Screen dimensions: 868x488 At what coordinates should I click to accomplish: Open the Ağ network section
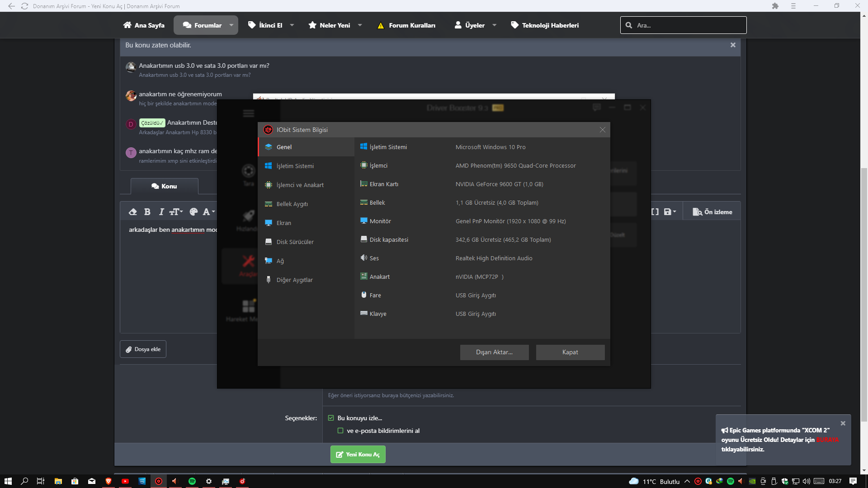coord(280,261)
